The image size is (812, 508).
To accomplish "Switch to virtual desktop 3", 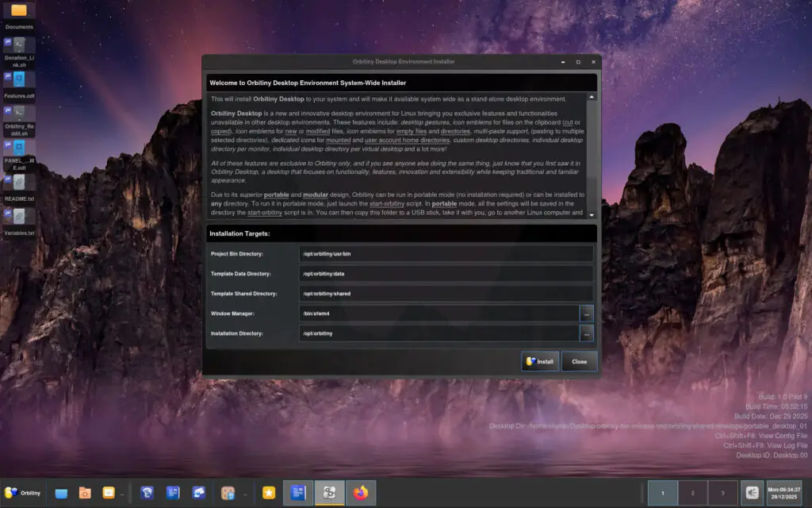I will [722, 493].
